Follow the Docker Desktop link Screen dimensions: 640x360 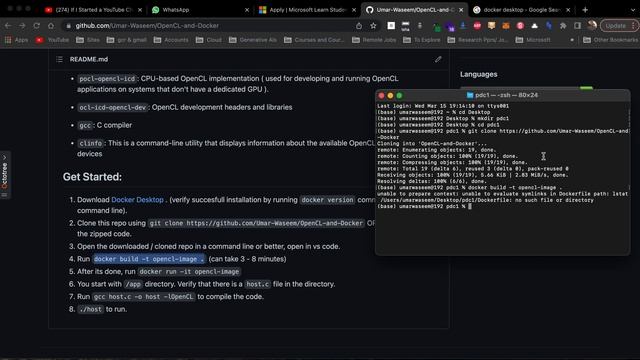(x=137, y=200)
